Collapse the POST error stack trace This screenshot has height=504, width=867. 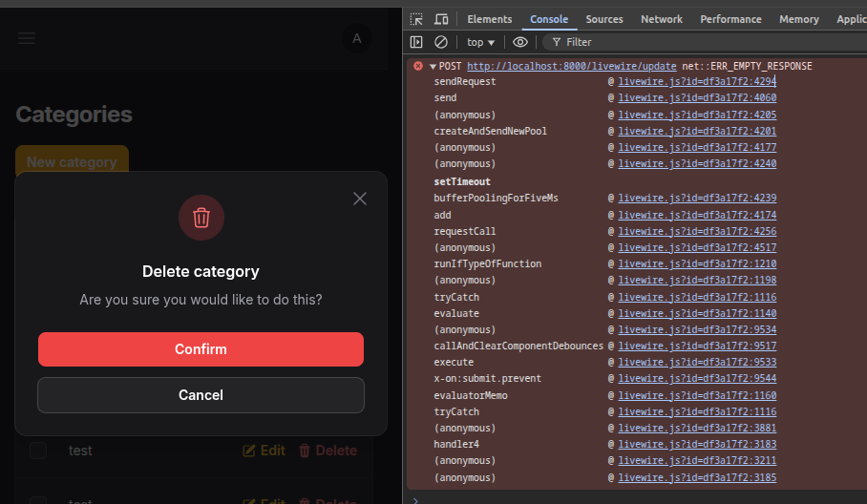tap(433, 66)
